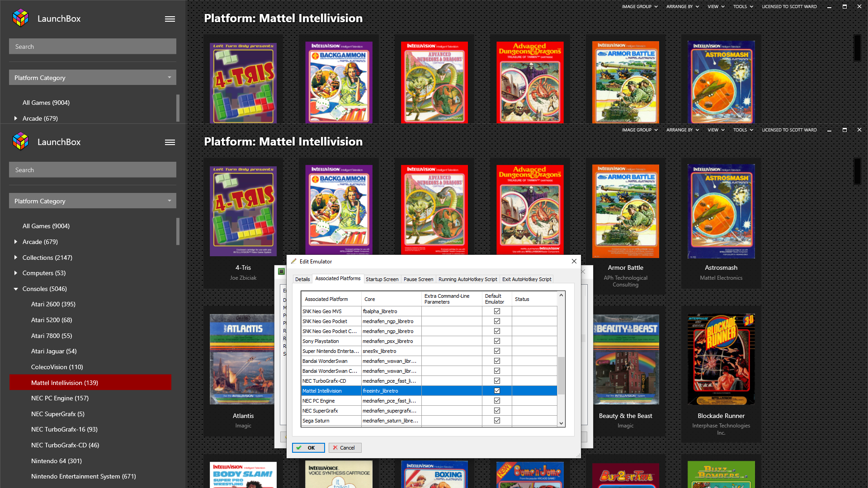Open Platform Category dropdown in upper sidebar
The image size is (868, 488).
click(93, 77)
